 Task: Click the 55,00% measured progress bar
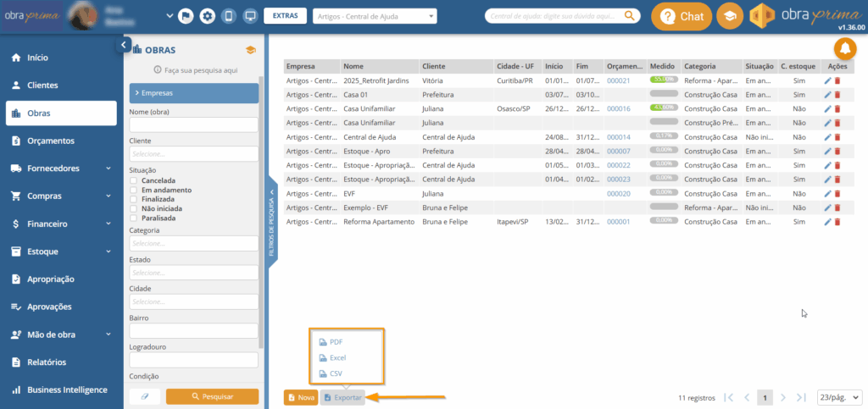pyautogui.click(x=664, y=80)
